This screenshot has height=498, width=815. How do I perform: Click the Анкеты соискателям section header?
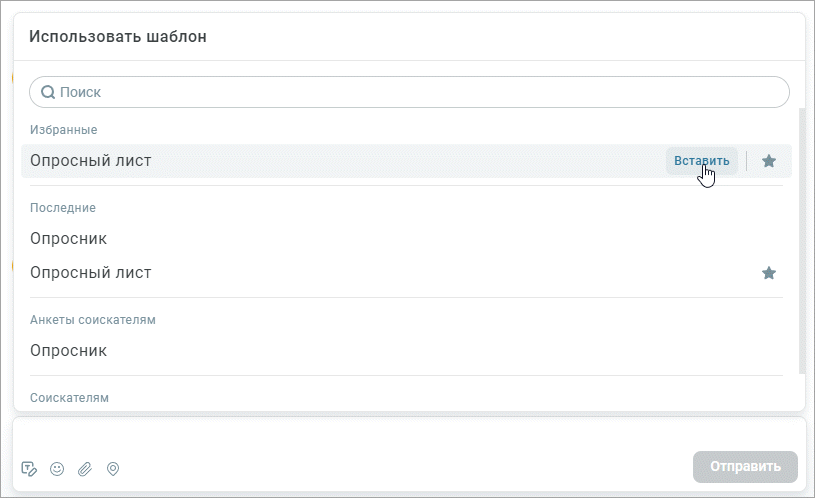pyautogui.click(x=93, y=320)
